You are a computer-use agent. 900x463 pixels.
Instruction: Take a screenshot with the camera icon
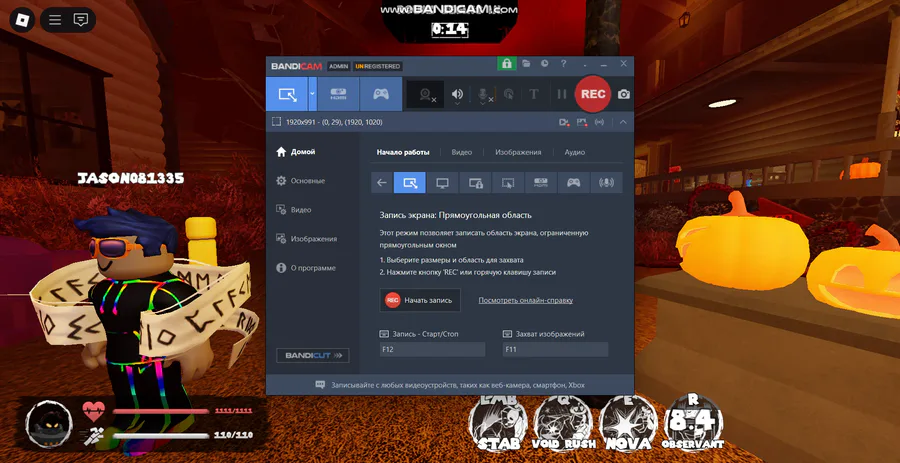pyautogui.click(x=624, y=94)
